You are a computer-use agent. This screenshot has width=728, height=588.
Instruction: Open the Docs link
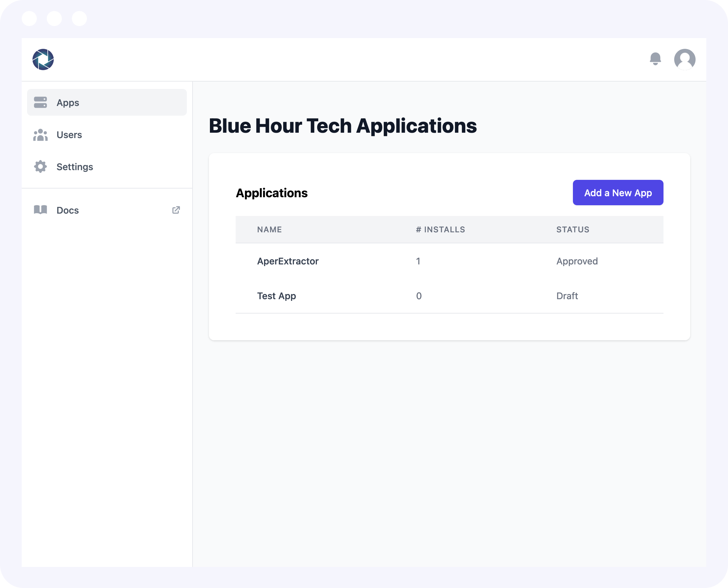click(x=68, y=210)
